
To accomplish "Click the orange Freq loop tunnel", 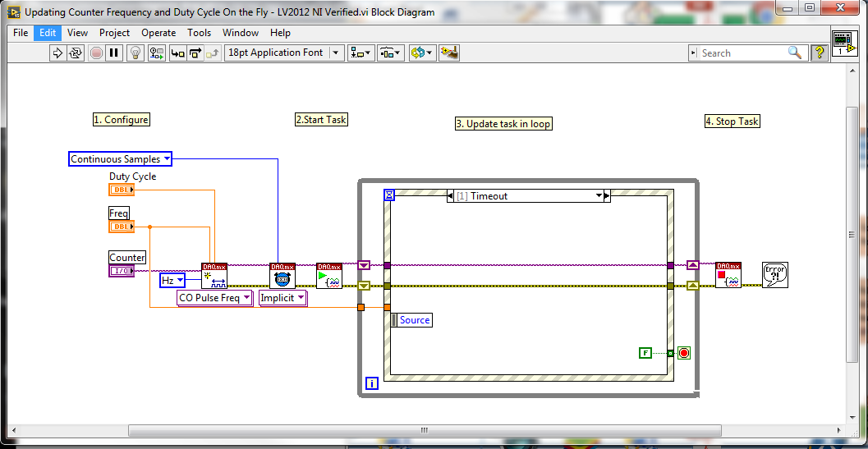I will (x=361, y=307).
